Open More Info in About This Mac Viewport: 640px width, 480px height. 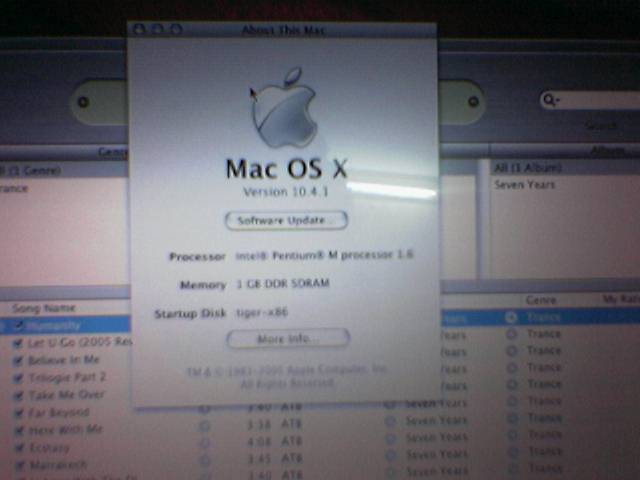click(288, 339)
